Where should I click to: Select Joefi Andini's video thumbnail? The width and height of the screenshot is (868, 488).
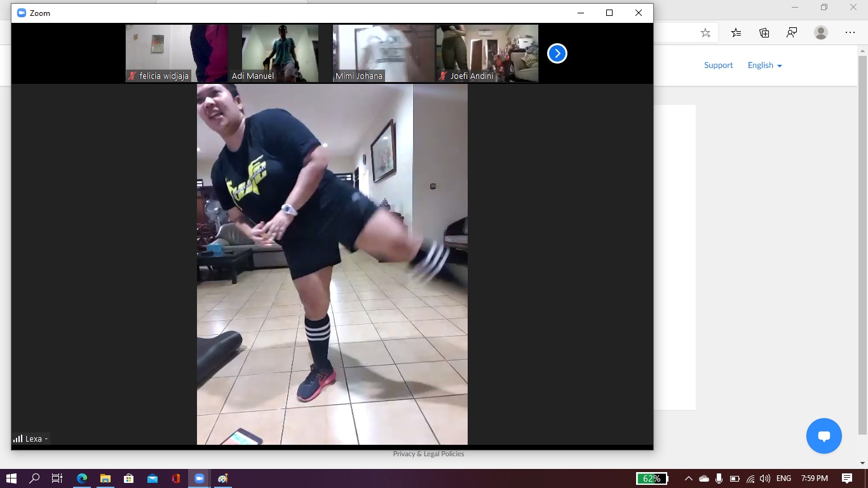487,53
